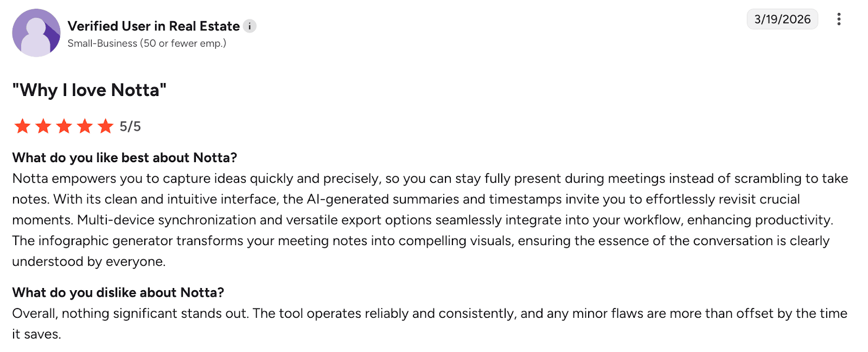Click the fourth rating star
Viewport: 868px width, 352px height.
(x=85, y=126)
